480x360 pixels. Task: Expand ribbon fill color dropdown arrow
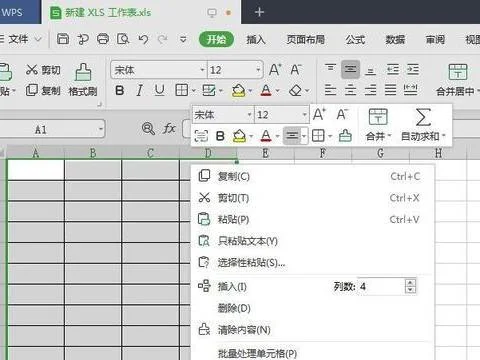point(250,91)
